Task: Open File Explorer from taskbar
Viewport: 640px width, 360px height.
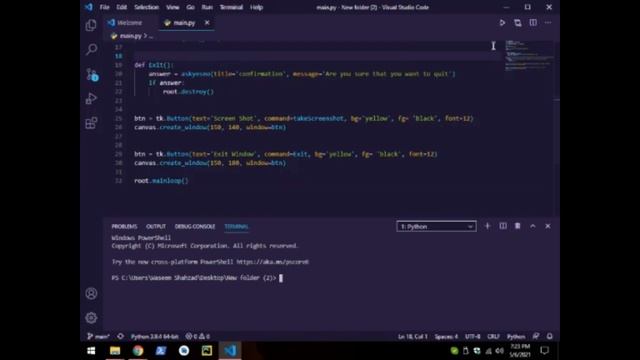Action: [x=115, y=351]
